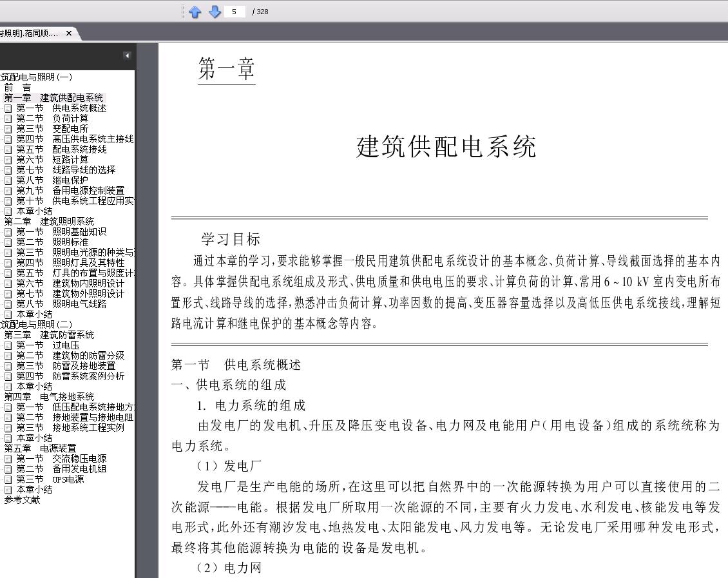The height and width of the screenshot is (578, 728).
Task: Click page icon beside 第三节 UPS电源
Action: (8, 479)
